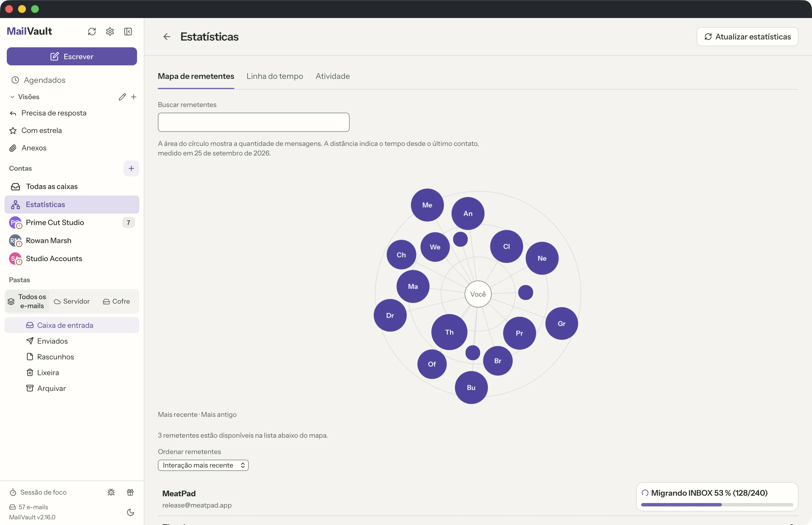The image size is (812, 525).
Task: Go back using the arrow beside Estatísticas
Action: click(167, 37)
